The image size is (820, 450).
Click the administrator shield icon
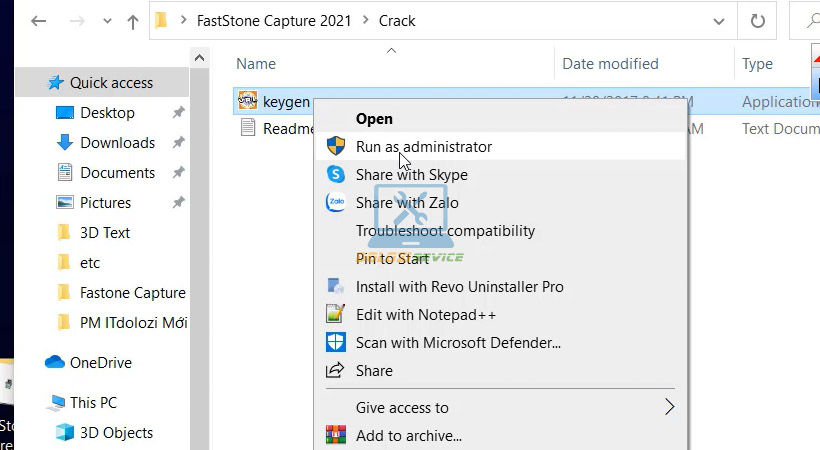(336, 146)
